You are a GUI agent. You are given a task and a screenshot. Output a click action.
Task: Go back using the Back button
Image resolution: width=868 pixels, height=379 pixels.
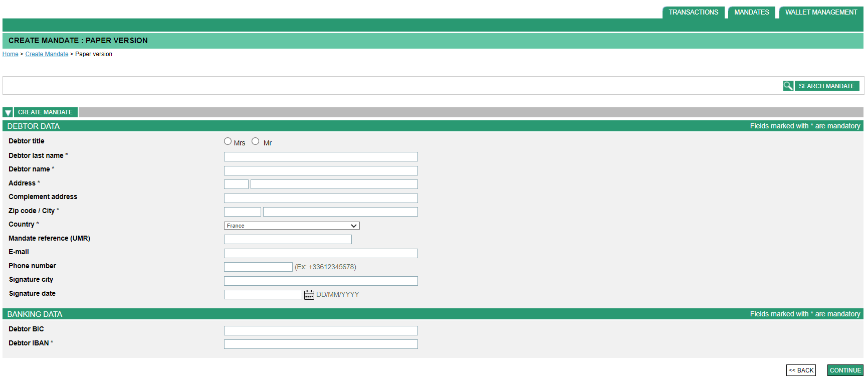(801, 370)
